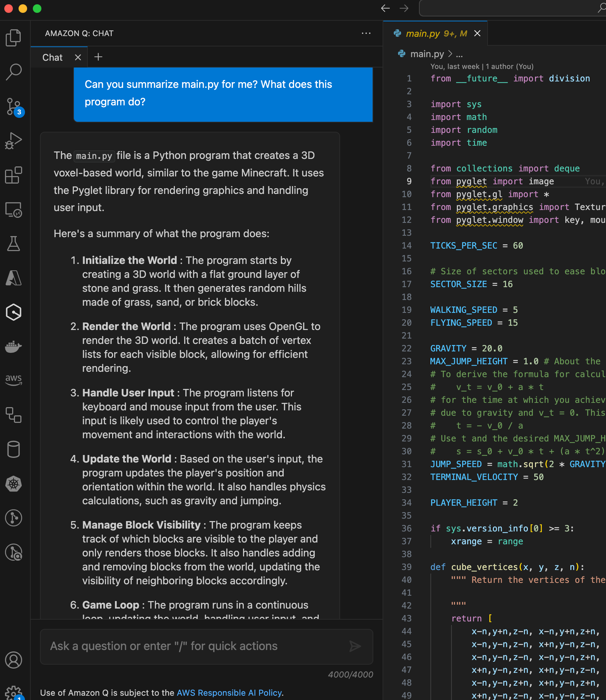606x700 pixels.
Task: Open the database cylinder view
Action: pyautogui.click(x=14, y=449)
